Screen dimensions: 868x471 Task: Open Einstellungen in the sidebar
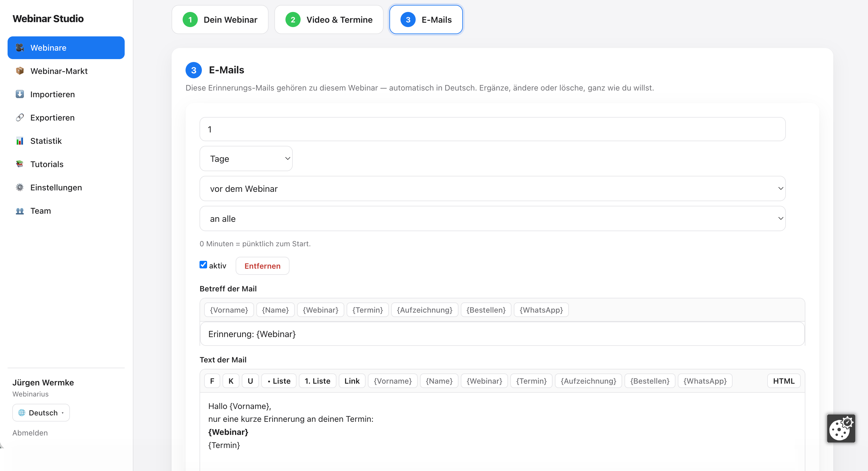click(66, 187)
